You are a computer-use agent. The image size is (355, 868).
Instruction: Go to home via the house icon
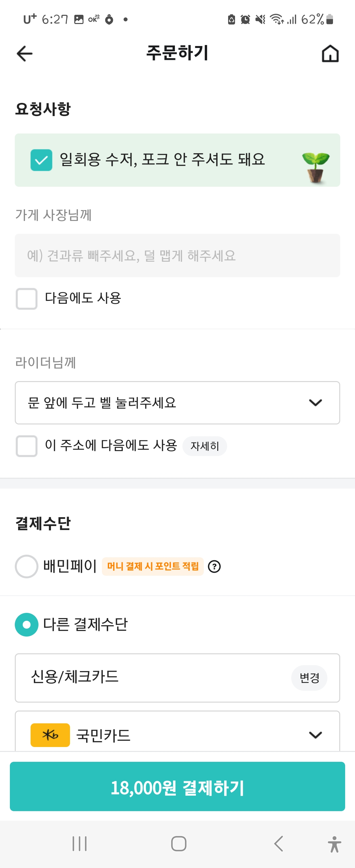[x=330, y=54]
